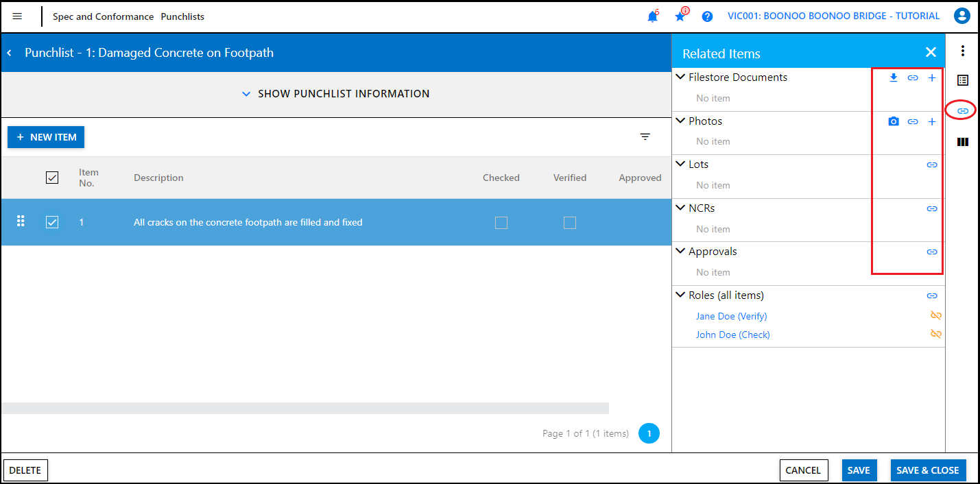Screen dimensions: 980x484
Task: Open the Spec and Conformance breadcrumb
Action: [103, 16]
